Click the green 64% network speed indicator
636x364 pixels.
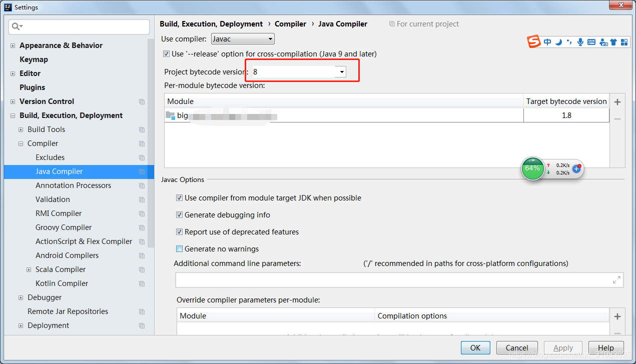[532, 168]
